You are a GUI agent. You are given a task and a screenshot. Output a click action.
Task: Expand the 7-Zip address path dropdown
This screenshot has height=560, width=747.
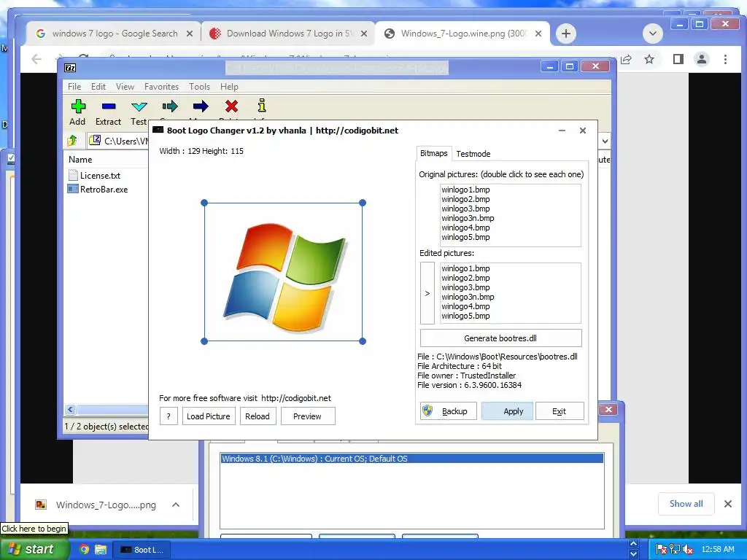605,141
